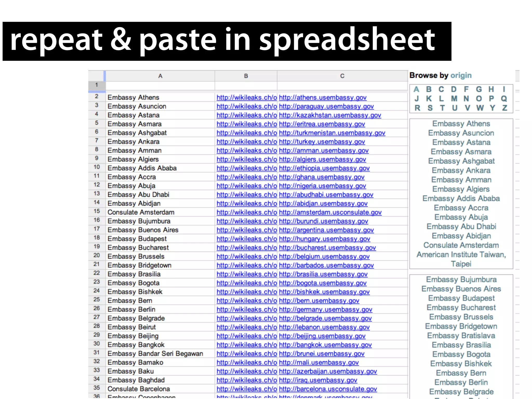Browse origins starting with letter R

(x=417, y=108)
